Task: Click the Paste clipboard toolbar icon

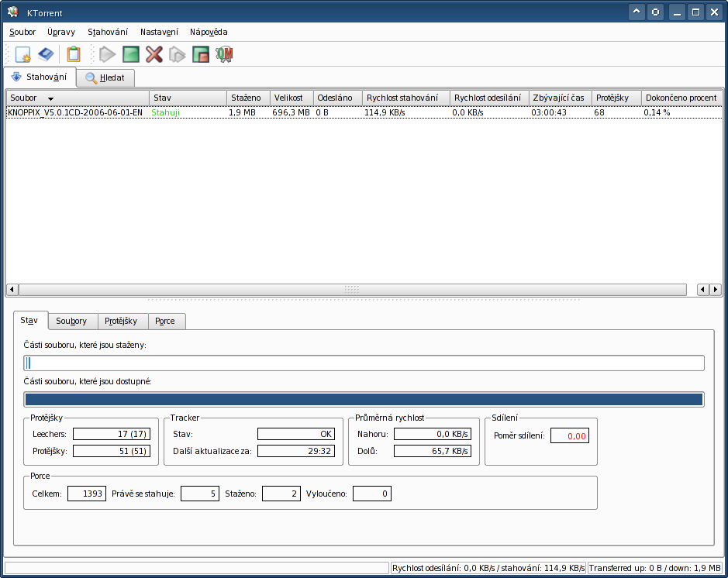Action: tap(74, 54)
